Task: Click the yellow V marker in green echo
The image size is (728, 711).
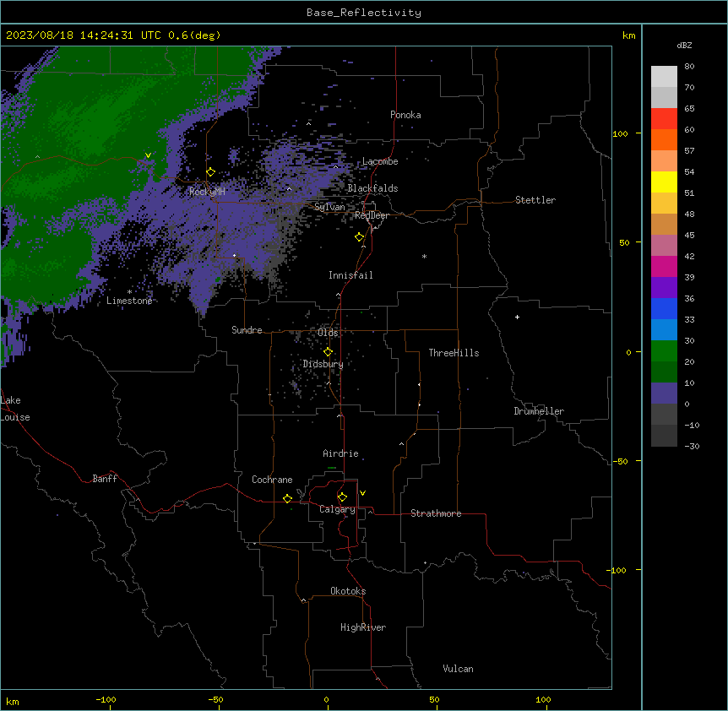Action: [x=148, y=155]
